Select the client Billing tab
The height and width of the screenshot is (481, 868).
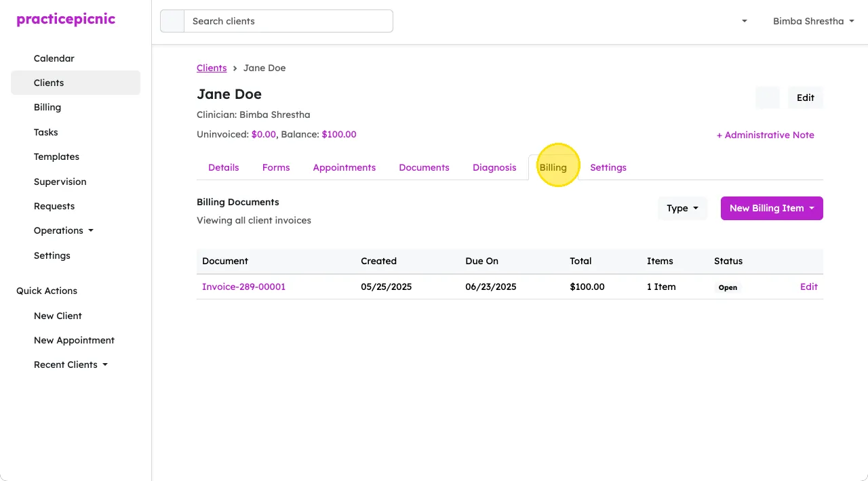click(553, 167)
